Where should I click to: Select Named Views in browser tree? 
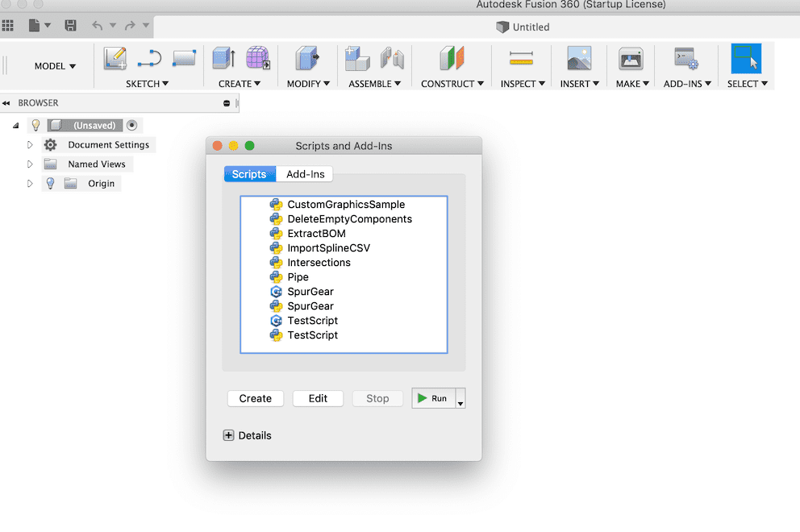pyautogui.click(x=97, y=164)
